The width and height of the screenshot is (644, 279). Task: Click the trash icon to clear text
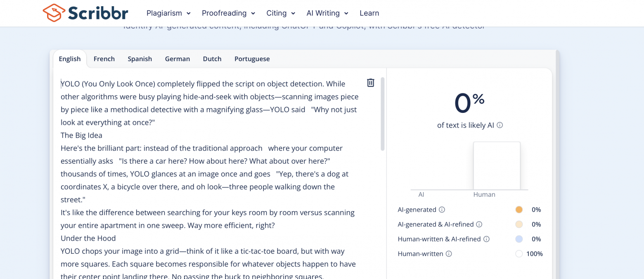(371, 83)
